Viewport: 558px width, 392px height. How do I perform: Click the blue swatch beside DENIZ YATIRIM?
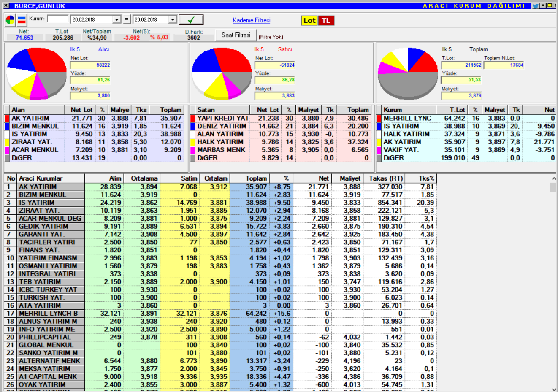(x=192, y=126)
